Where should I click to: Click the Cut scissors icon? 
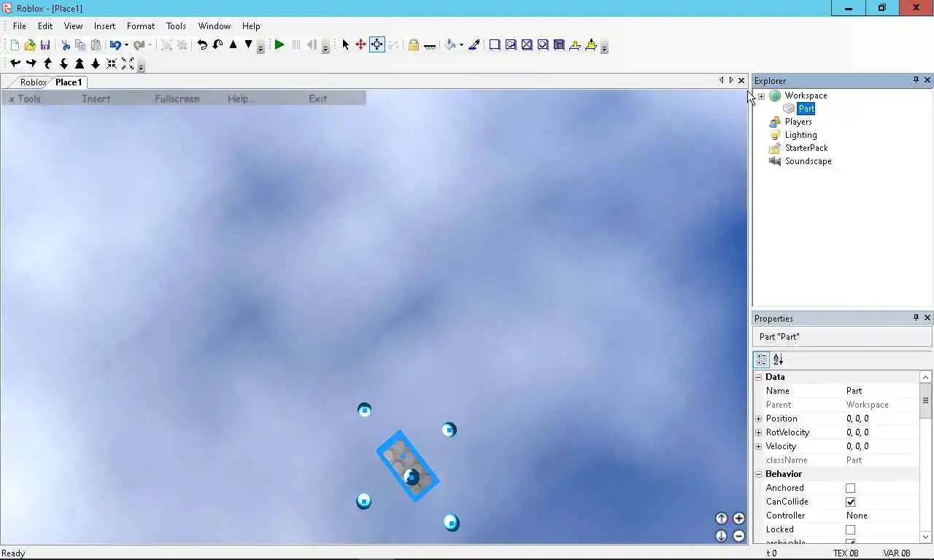click(x=66, y=45)
